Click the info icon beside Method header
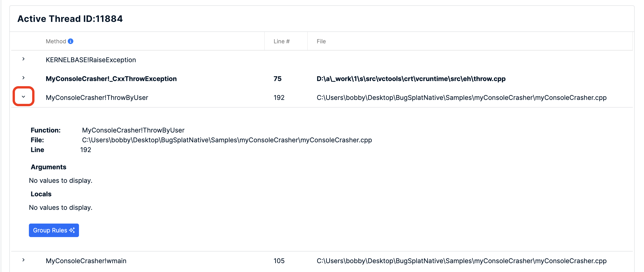 [71, 41]
